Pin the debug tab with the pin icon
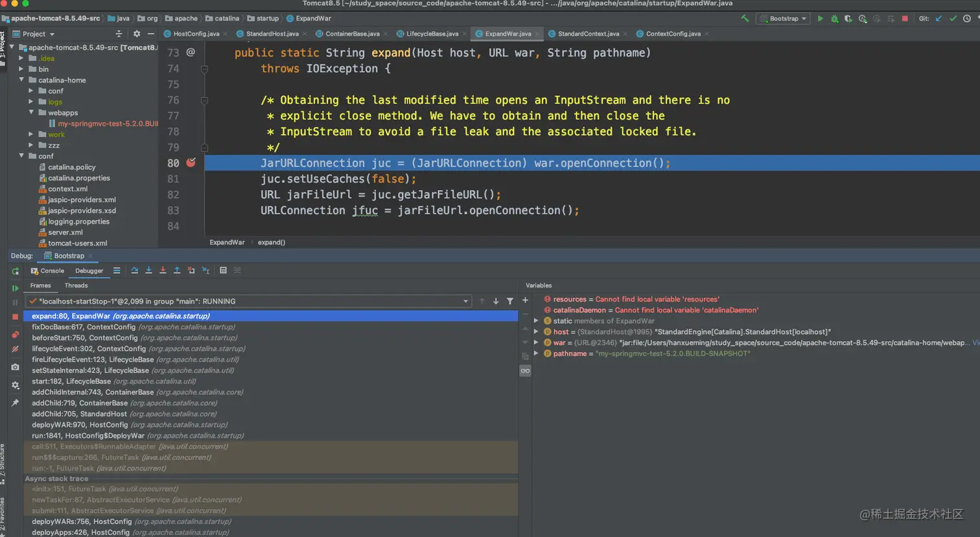The image size is (980, 537). point(16,403)
